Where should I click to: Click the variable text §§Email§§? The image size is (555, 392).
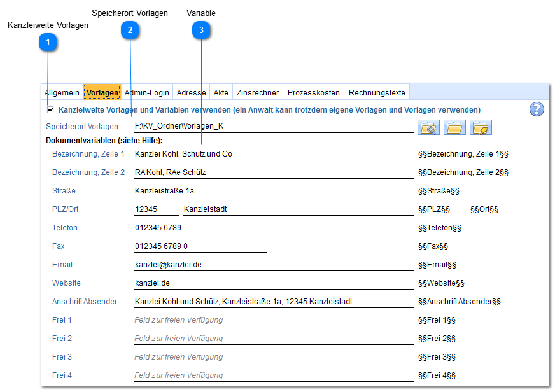(437, 265)
